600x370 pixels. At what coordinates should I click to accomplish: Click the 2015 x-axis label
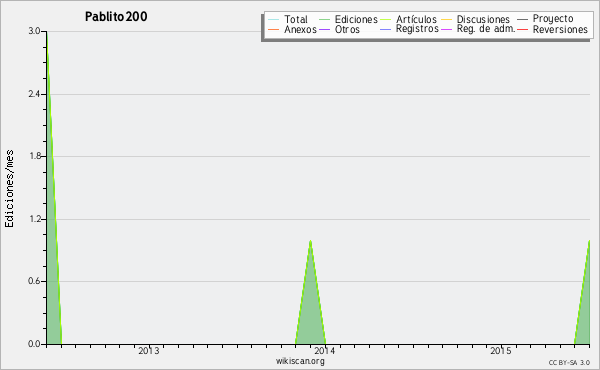[501, 351]
